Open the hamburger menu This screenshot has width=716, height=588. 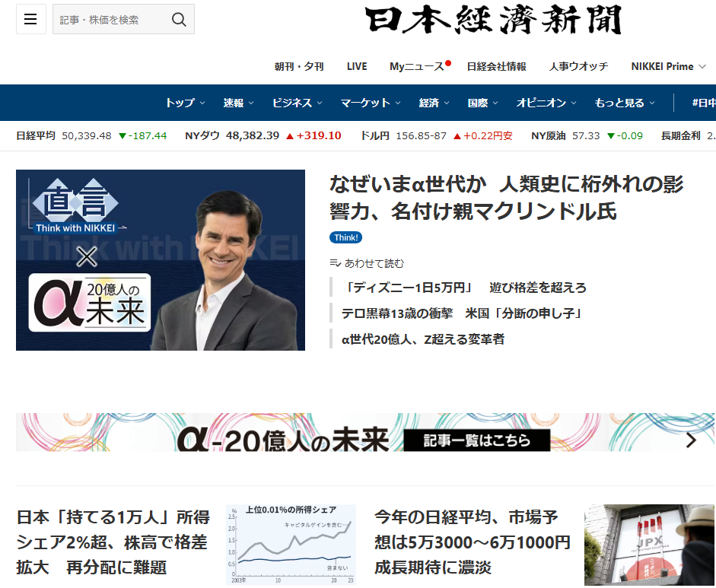(x=30, y=19)
